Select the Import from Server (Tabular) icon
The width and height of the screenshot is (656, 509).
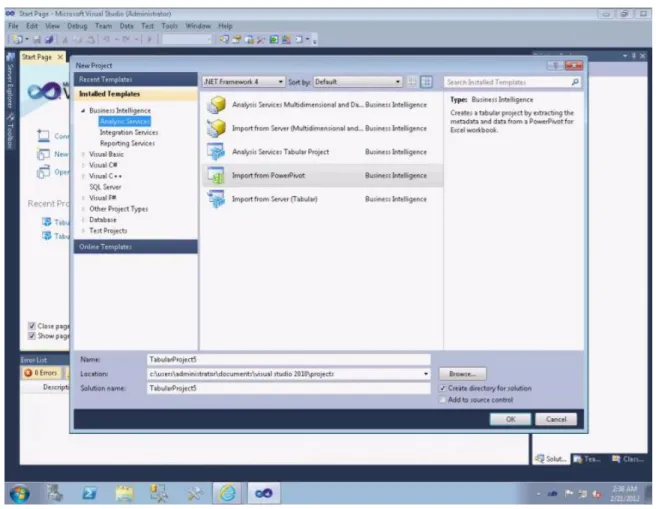[x=216, y=199]
